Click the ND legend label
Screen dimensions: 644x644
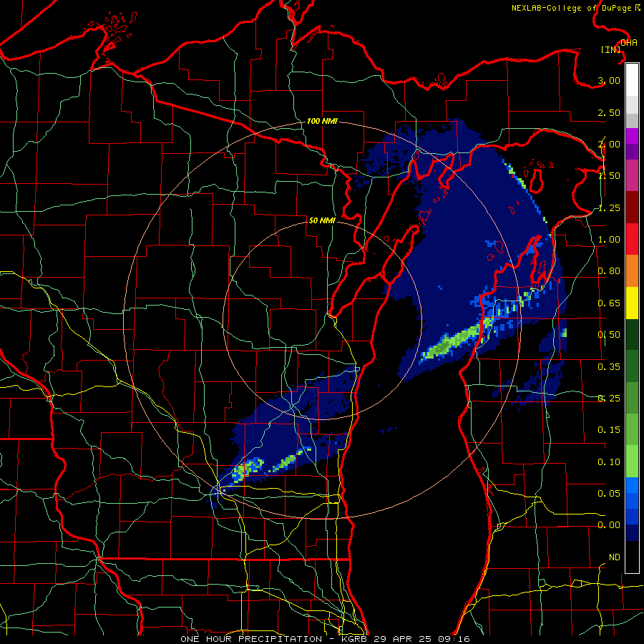pyautogui.click(x=615, y=557)
